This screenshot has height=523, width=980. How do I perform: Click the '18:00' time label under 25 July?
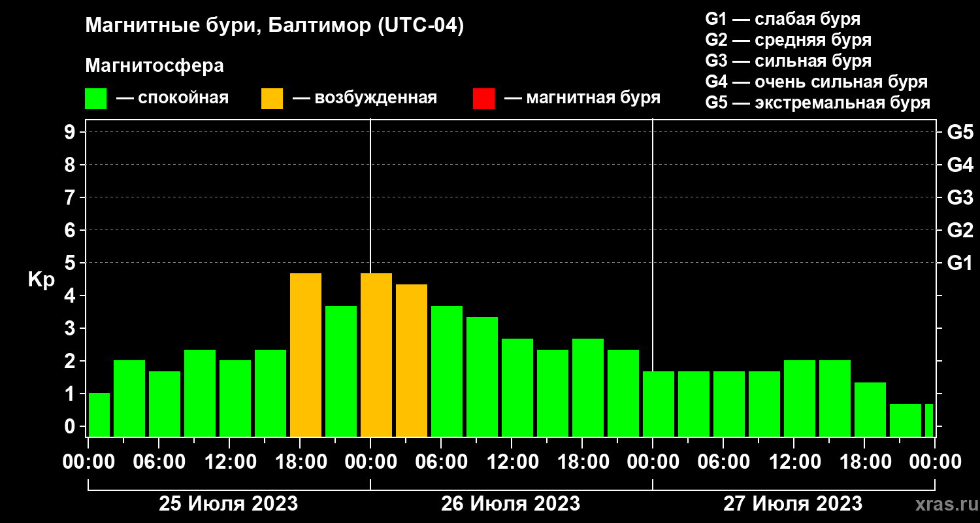[x=300, y=462]
